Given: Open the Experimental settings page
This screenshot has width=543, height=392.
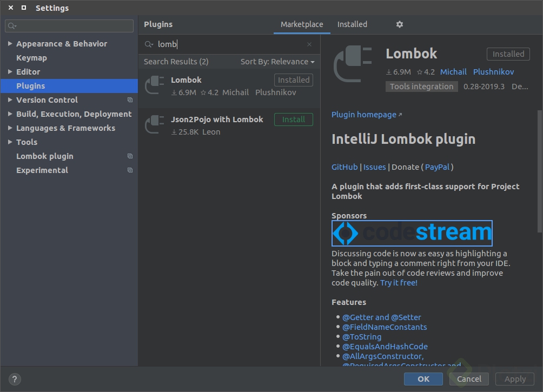Looking at the screenshot, I should pyautogui.click(x=42, y=170).
